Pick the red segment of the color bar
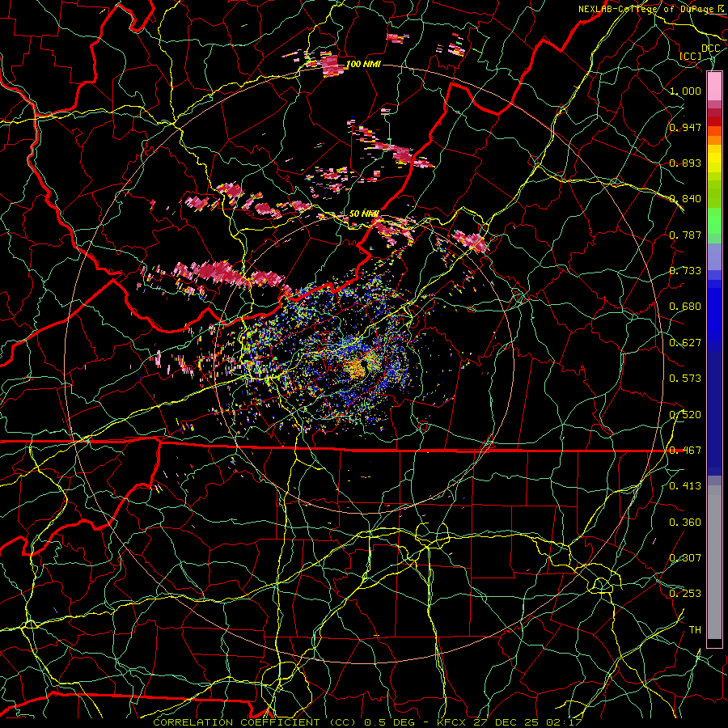The image size is (728, 728). tap(714, 121)
